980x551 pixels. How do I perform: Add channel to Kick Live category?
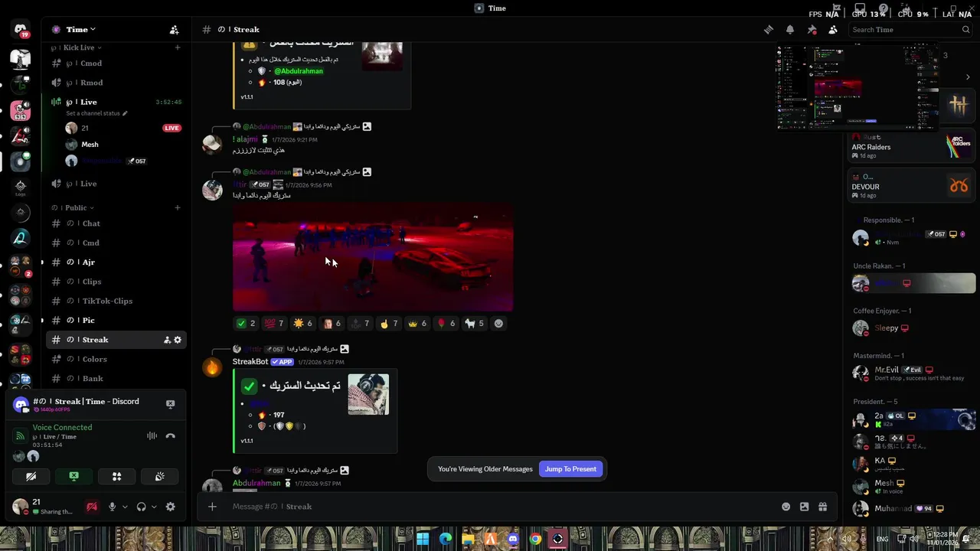pos(178,47)
